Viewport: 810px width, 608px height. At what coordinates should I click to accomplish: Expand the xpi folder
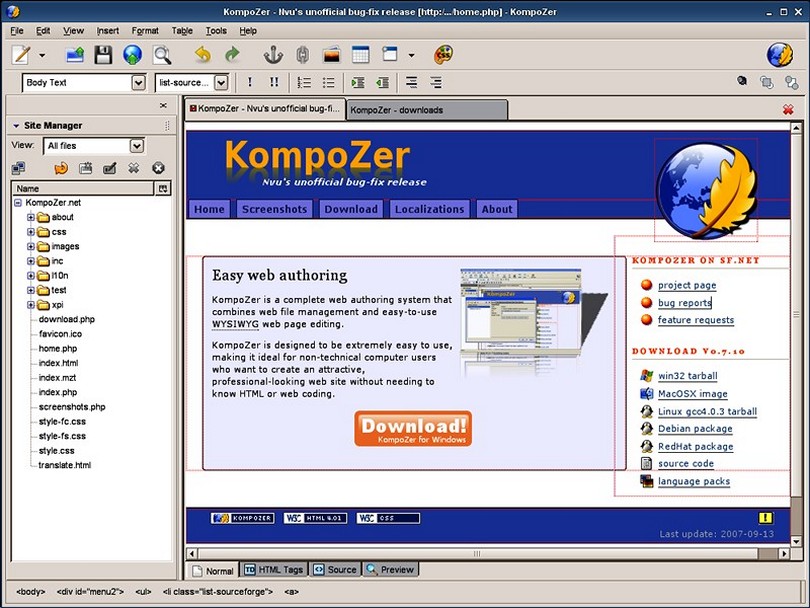pos(31,305)
